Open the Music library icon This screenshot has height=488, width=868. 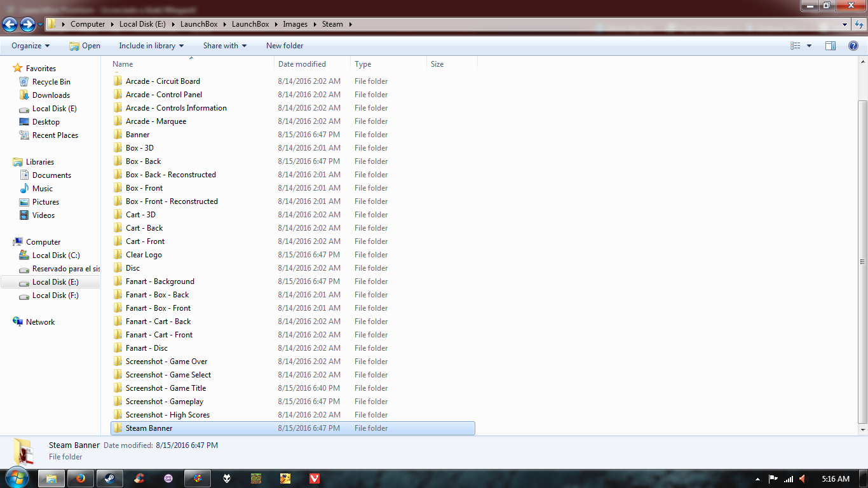pyautogui.click(x=24, y=189)
